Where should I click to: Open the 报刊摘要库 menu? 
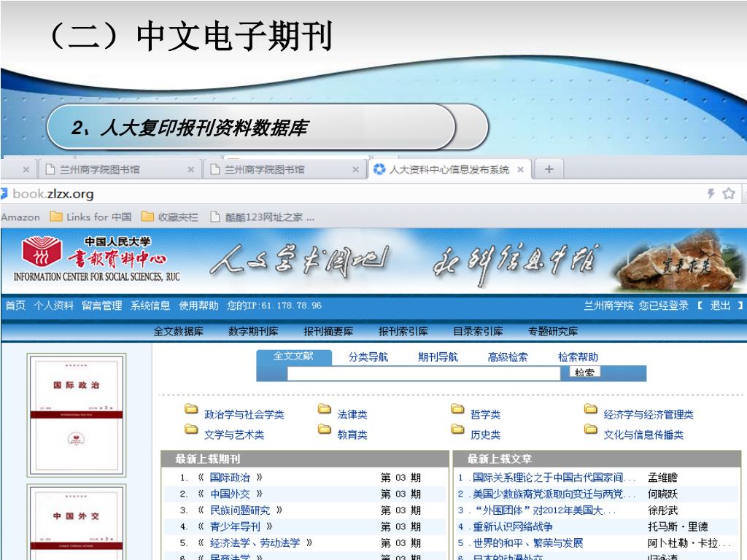tap(328, 332)
